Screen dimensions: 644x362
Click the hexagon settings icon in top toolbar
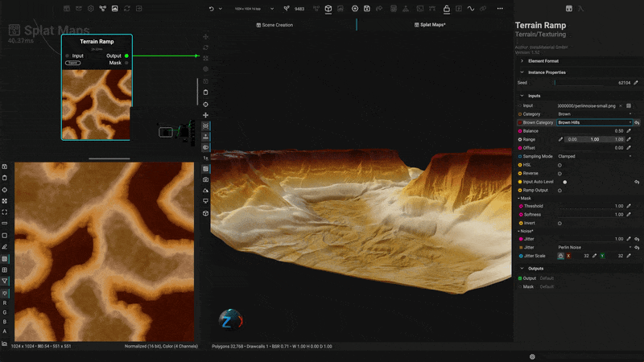click(91, 9)
